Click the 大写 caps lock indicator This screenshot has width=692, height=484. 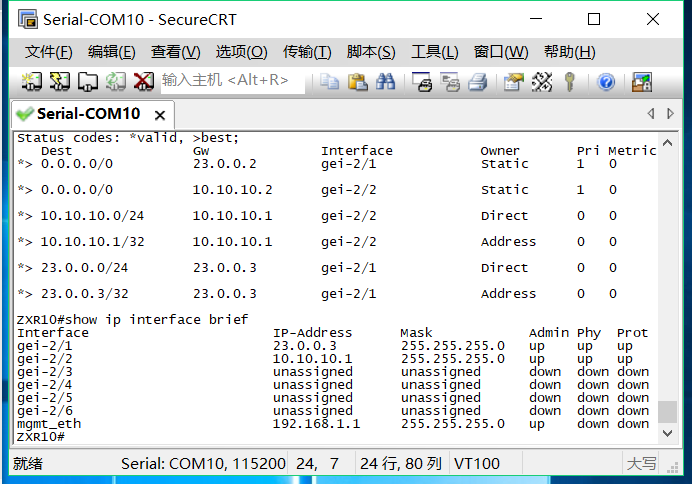pos(641,464)
